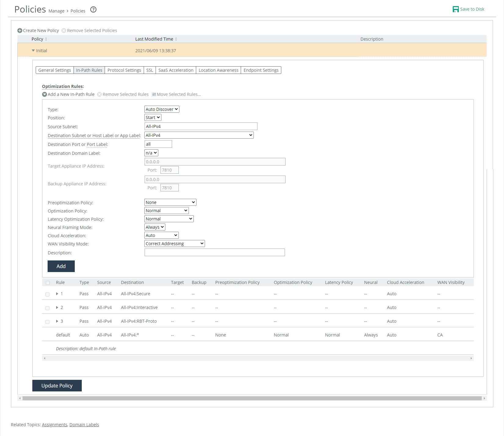Click the rules table horizontal scrollbar
The image size is (504, 436).
tap(258, 358)
